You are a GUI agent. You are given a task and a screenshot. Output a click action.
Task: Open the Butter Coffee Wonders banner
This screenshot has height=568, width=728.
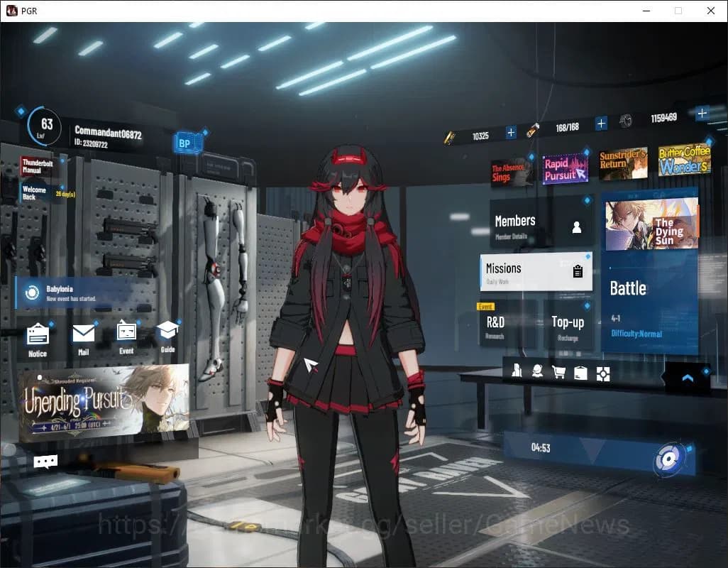(x=684, y=159)
